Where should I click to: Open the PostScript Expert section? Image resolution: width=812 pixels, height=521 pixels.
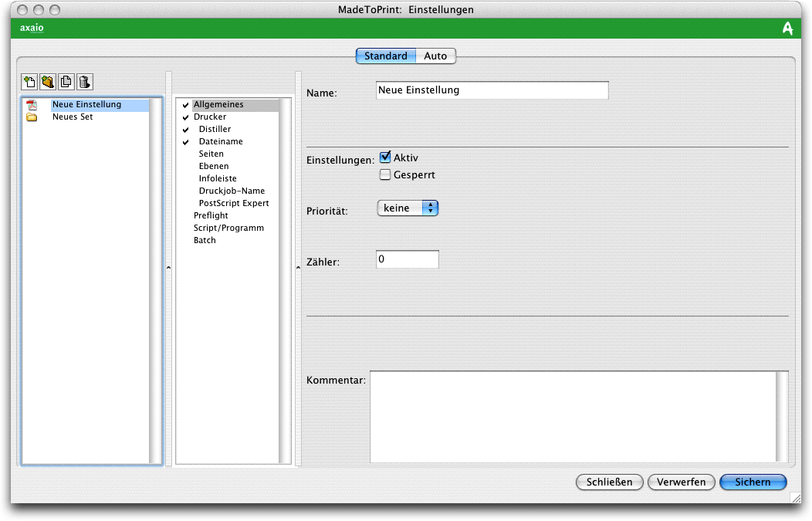pos(234,204)
